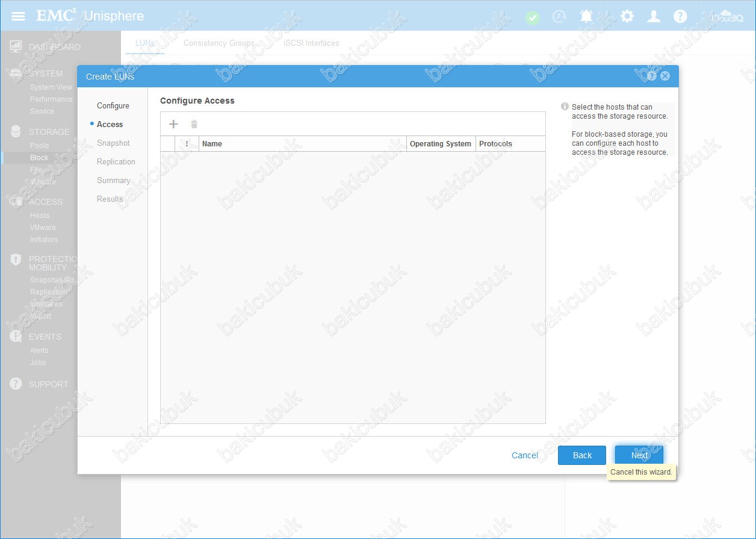756x539 pixels.
Task: Click the Next button
Action: pos(639,455)
